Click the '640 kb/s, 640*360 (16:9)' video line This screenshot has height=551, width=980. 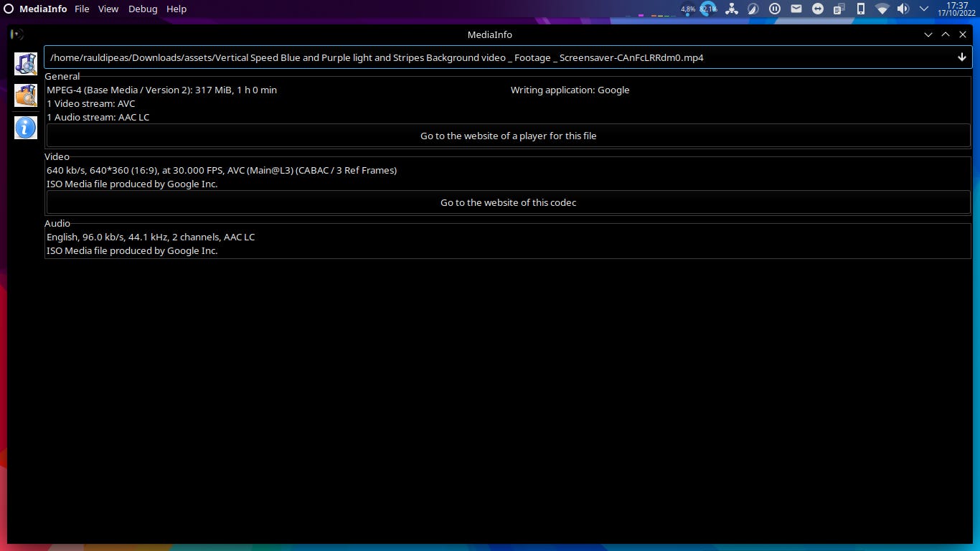click(222, 170)
